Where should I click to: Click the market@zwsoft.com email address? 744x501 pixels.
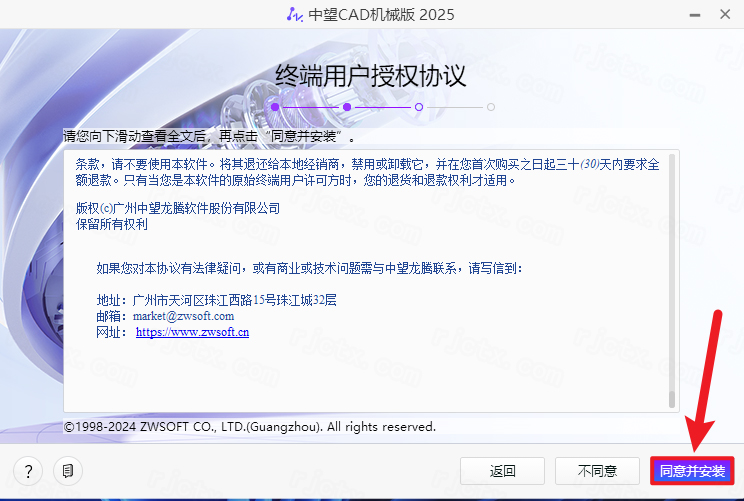183,316
